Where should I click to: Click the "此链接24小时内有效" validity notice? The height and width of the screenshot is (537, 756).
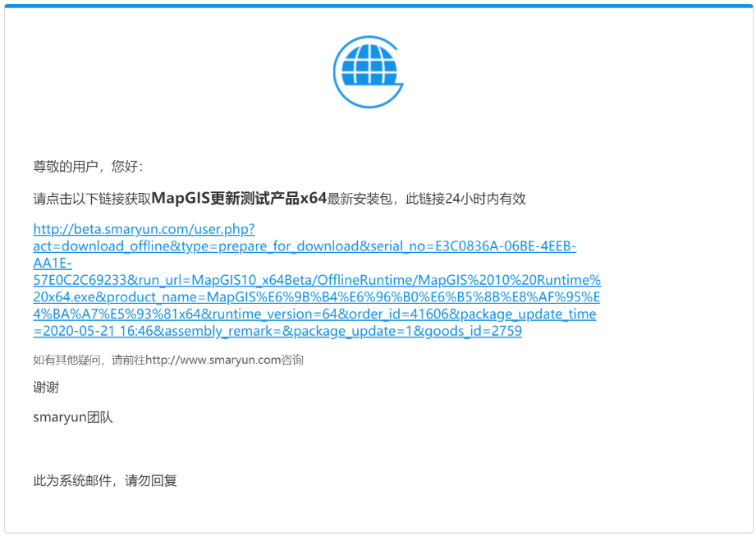pos(465,199)
